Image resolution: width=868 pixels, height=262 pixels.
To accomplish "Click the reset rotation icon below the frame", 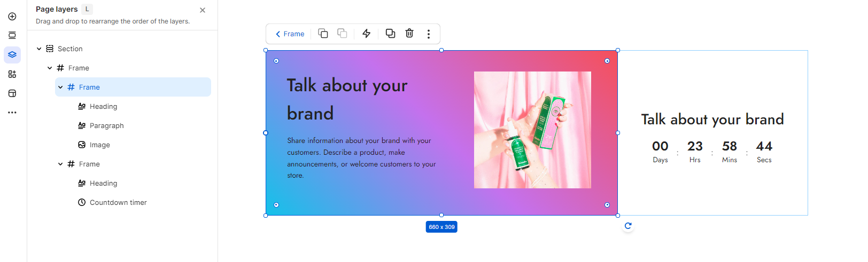I will [x=628, y=226].
